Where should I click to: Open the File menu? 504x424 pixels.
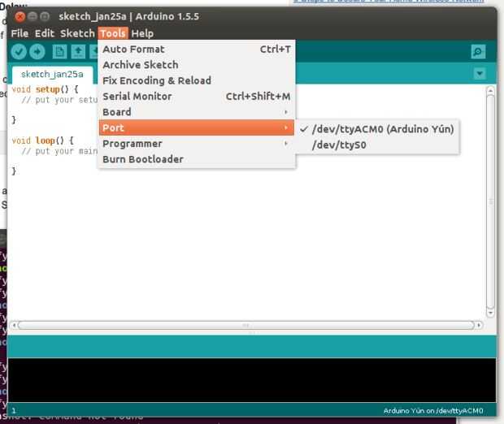coord(20,33)
